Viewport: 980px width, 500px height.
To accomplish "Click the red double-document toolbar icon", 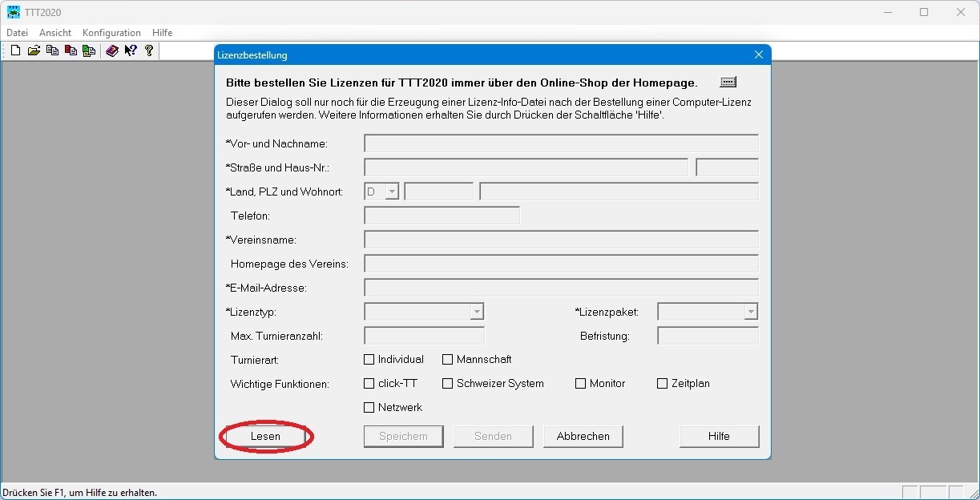I will (x=71, y=50).
